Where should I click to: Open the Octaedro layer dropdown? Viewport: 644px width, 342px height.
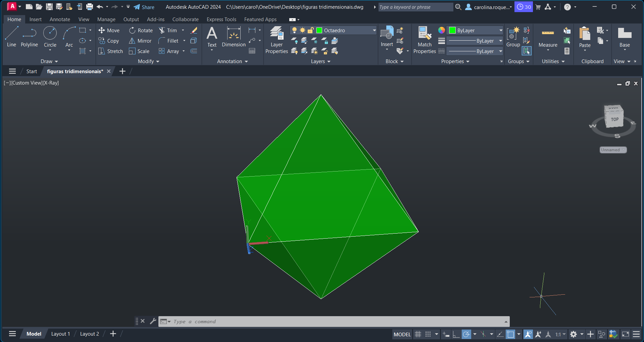coord(374,30)
